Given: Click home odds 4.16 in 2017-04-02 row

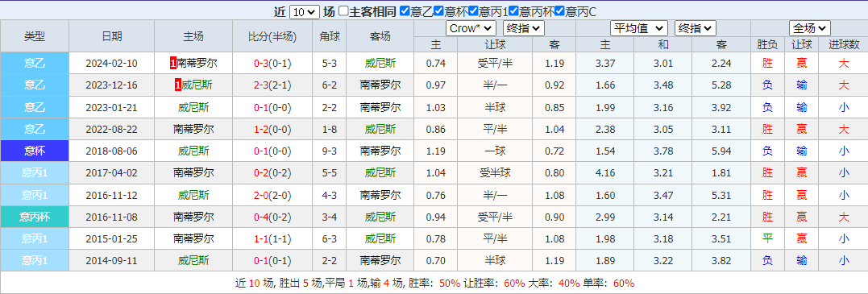Looking at the screenshot, I should coord(605,173).
